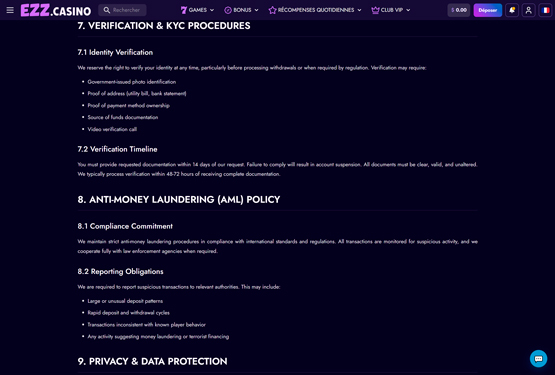Click text Proof of address bullet
The image size is (555, 375).
click(x=137, y=93)
